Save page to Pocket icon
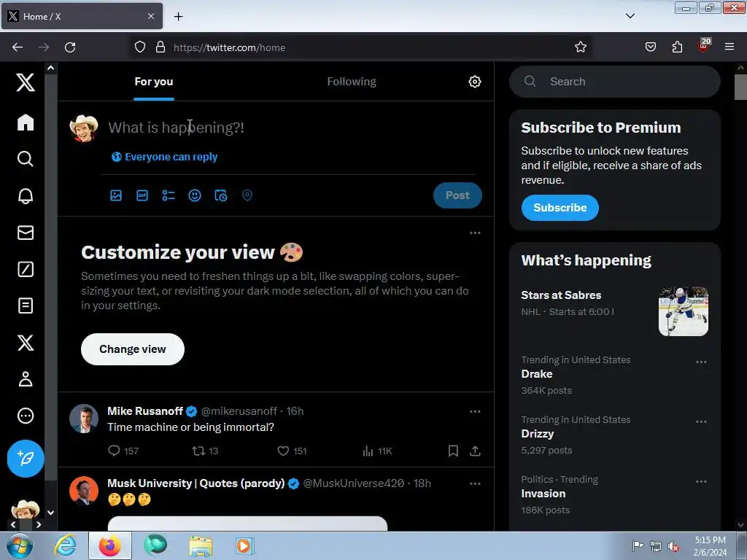This screenshot has width=747, height=560. coord(650,47)
